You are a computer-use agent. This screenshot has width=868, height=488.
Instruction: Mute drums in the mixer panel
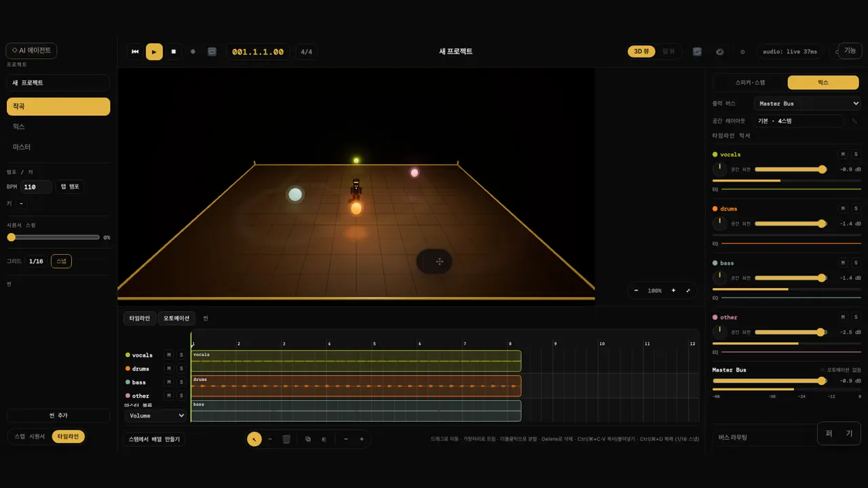click(843, 209)
